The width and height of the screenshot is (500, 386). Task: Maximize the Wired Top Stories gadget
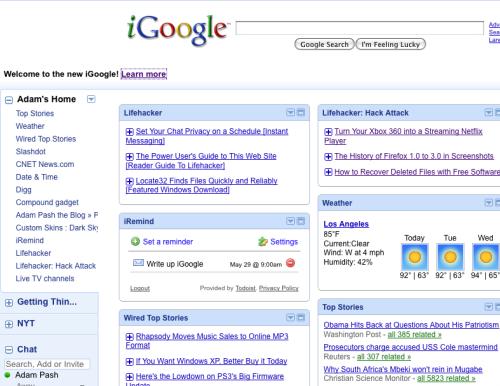point(301,318)
